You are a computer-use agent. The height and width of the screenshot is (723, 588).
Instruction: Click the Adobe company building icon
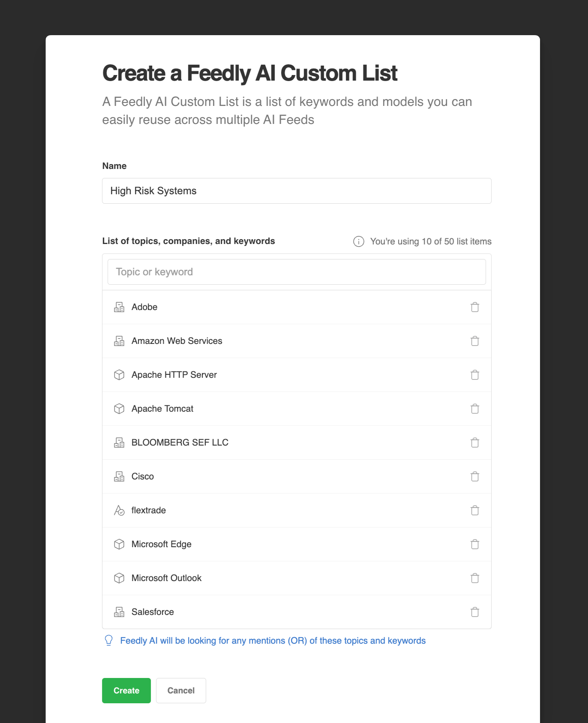point(119,307)
